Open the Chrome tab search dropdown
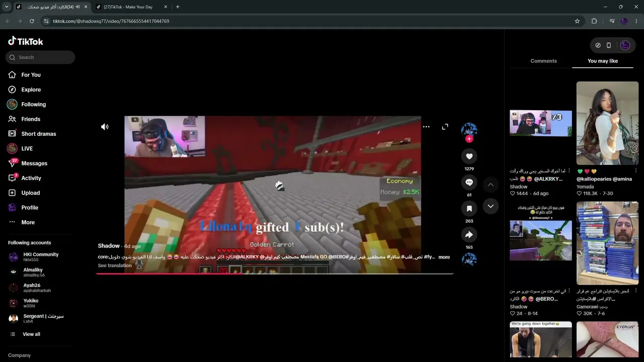 pyautogui.click(x=7, y=7)
